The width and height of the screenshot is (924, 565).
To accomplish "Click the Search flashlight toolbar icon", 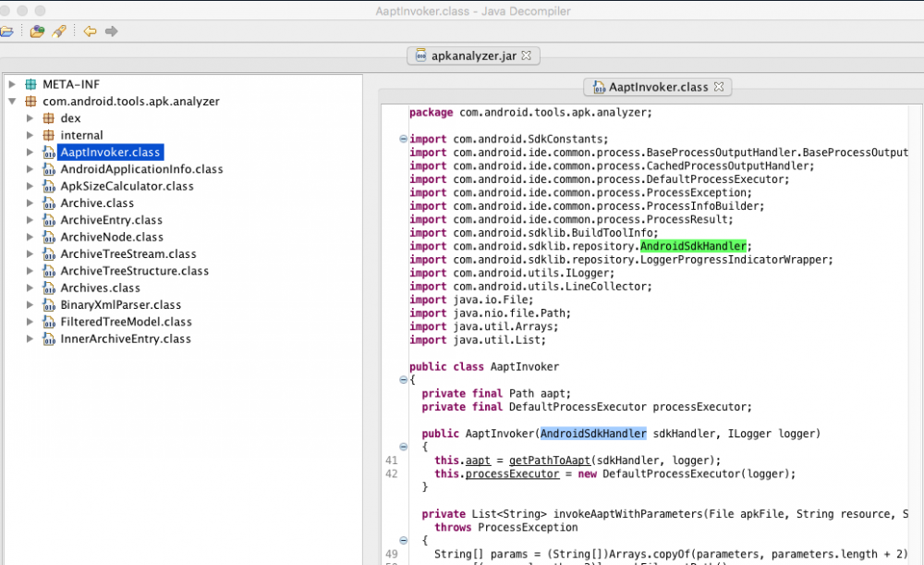I will tap(59, 31).
